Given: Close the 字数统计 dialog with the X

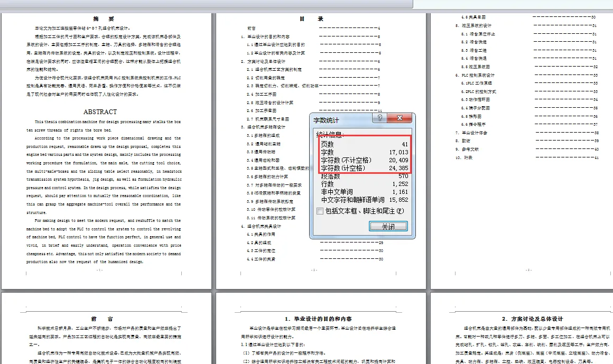Looking at the screenshot, I should point(400,118).
